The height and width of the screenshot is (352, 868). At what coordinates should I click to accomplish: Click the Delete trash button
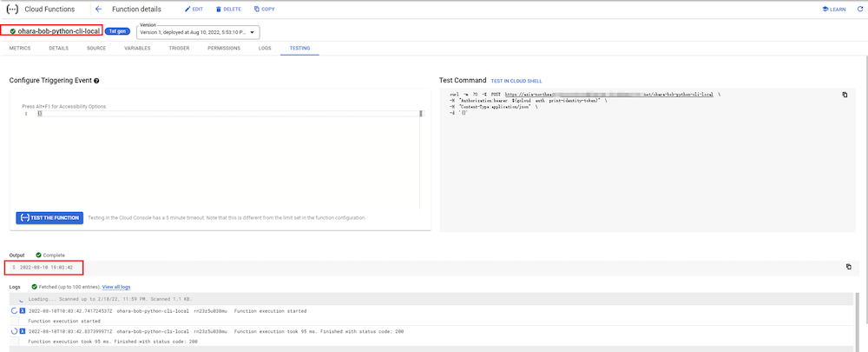click(228, 9)
